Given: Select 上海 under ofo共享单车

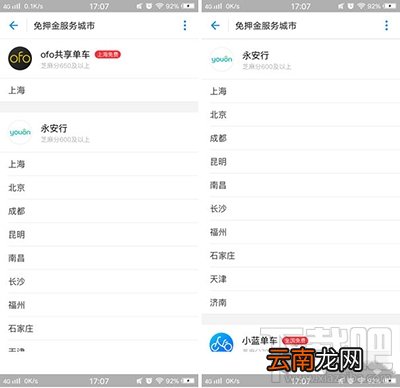Looking at the screenshot, I should [99, 90].
